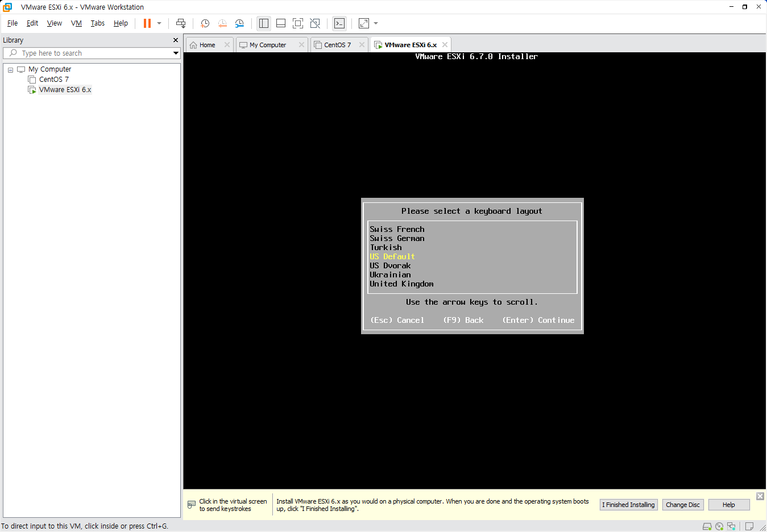Click the hard disk status bar icon
The image size is (767, 532).
coord(707,526)
